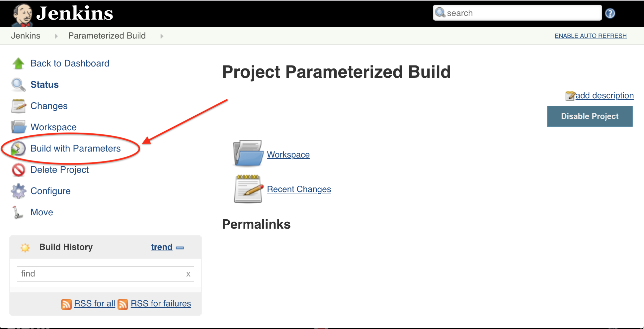Open the add description link
The height and width of the screenshot is (329, 644).
pyautogui.click(x=604, y=96)
